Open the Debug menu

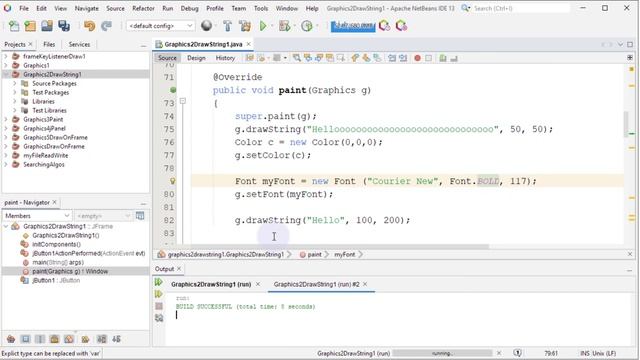pos(189,8)
